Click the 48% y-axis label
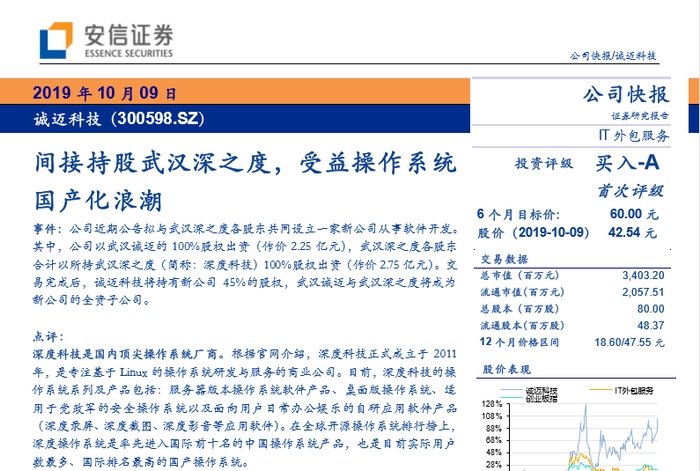This screenshot has height=471, width=700. click(494, 453)
